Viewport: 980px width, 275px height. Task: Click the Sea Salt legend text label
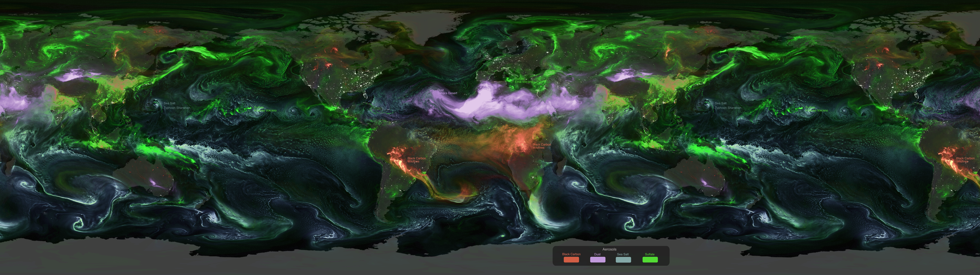[x=623, y=254]
